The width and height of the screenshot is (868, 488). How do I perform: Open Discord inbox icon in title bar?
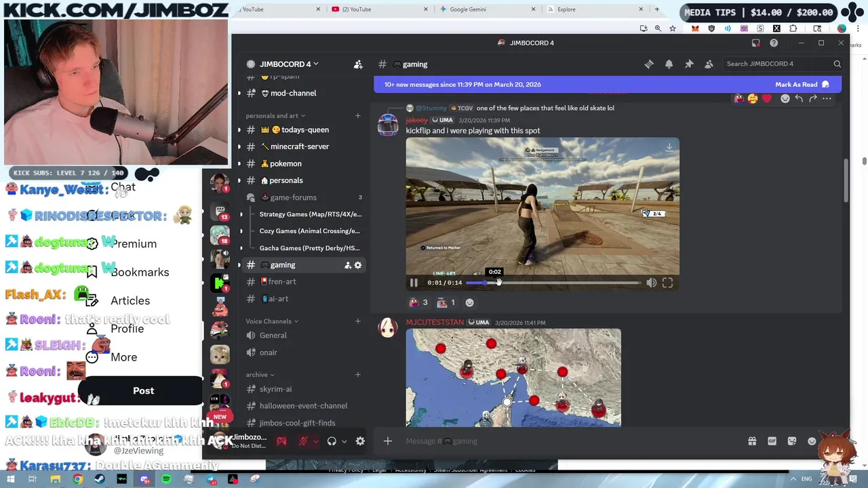pyautogui.click(x=755, y=43)
